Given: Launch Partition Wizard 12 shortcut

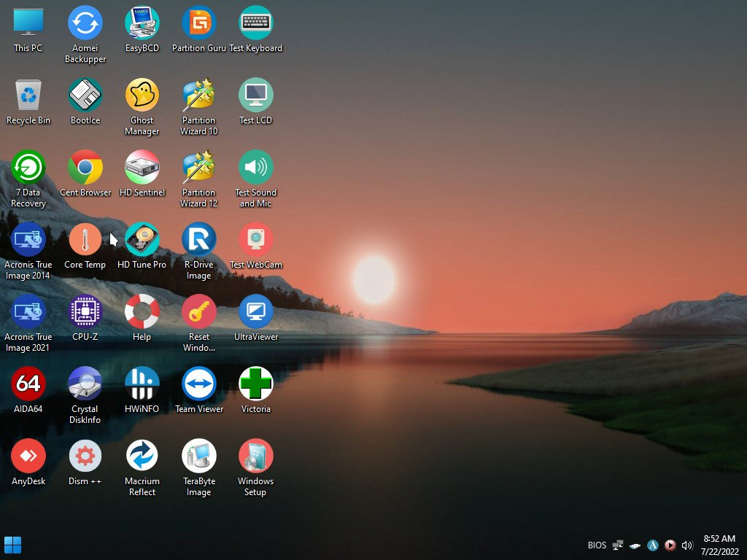Looking at the screenshot, I should [x=198, y=168].
